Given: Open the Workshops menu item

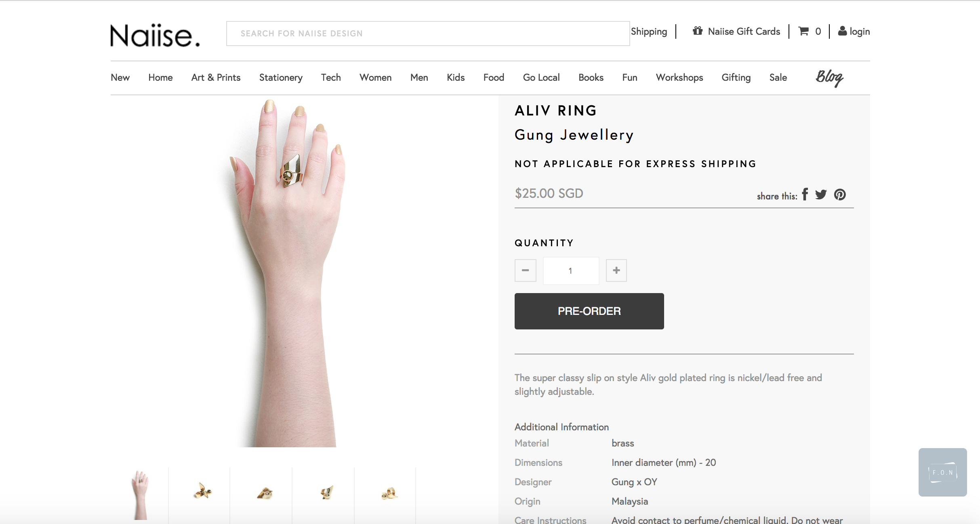Looking at the screenshot, I should (679, 78).
